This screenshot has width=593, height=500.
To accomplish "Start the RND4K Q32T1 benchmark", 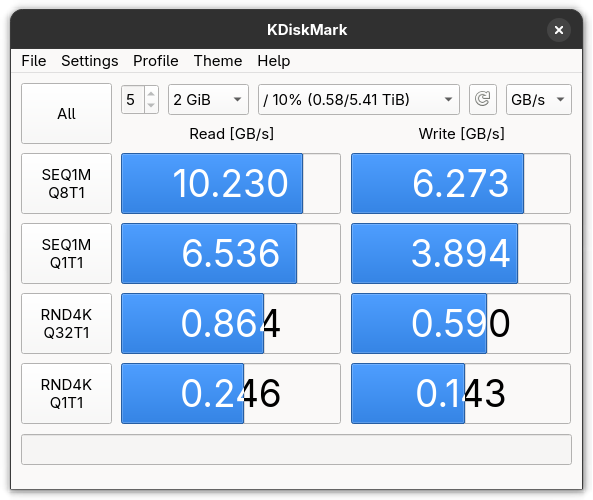I will pos(67,323).
